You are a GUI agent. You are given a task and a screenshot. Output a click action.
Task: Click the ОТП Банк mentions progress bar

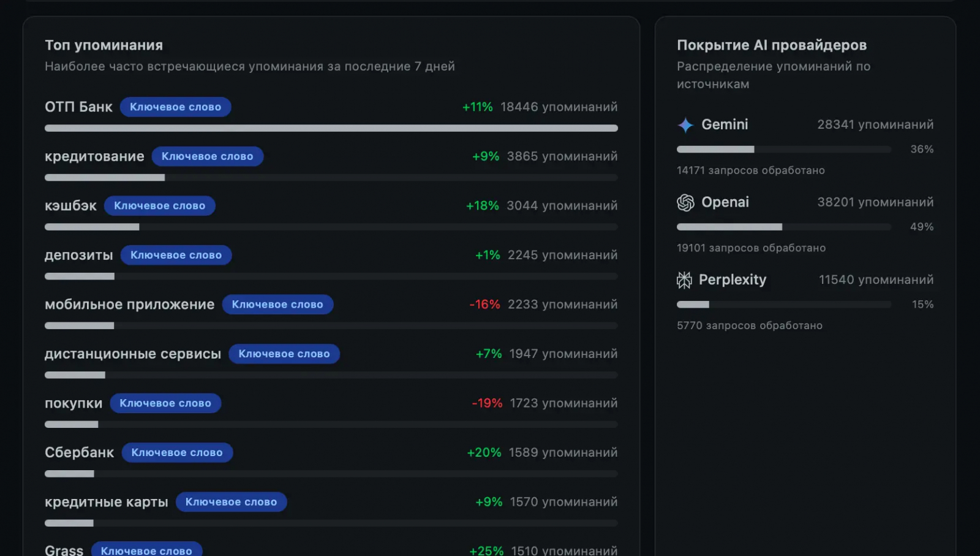[331, 128]
